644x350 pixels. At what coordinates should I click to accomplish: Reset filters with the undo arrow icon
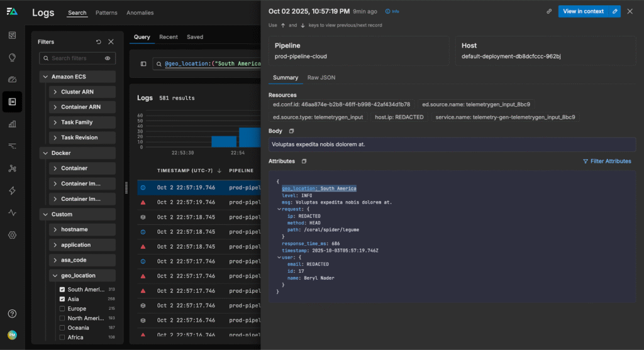click(99, 42)
